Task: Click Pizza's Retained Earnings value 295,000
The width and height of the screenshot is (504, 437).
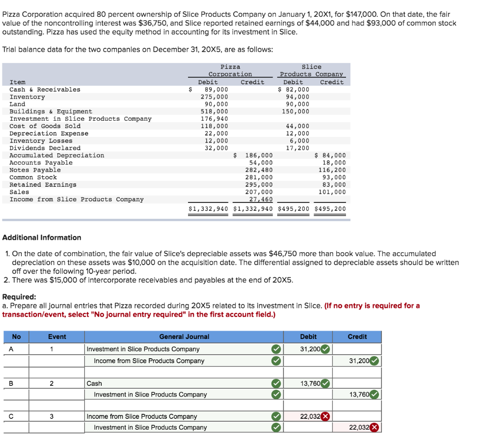Action: [259, 185]
